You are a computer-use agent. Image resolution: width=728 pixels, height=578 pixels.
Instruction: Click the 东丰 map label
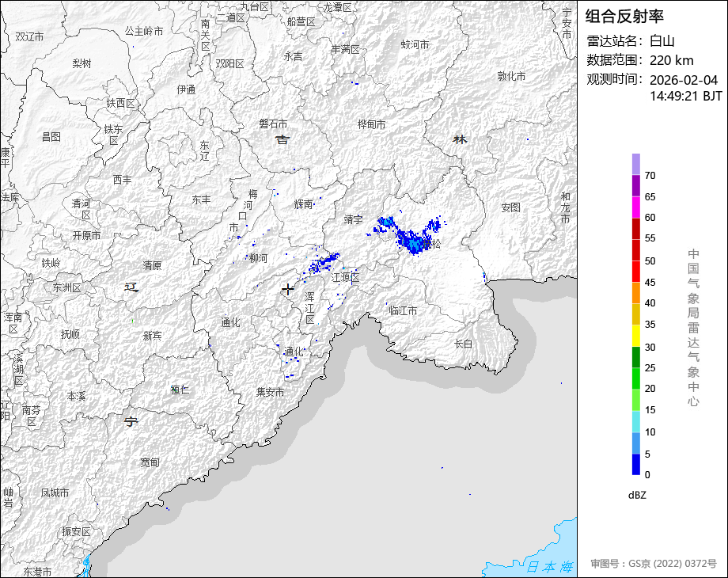(x=202, y=200)
